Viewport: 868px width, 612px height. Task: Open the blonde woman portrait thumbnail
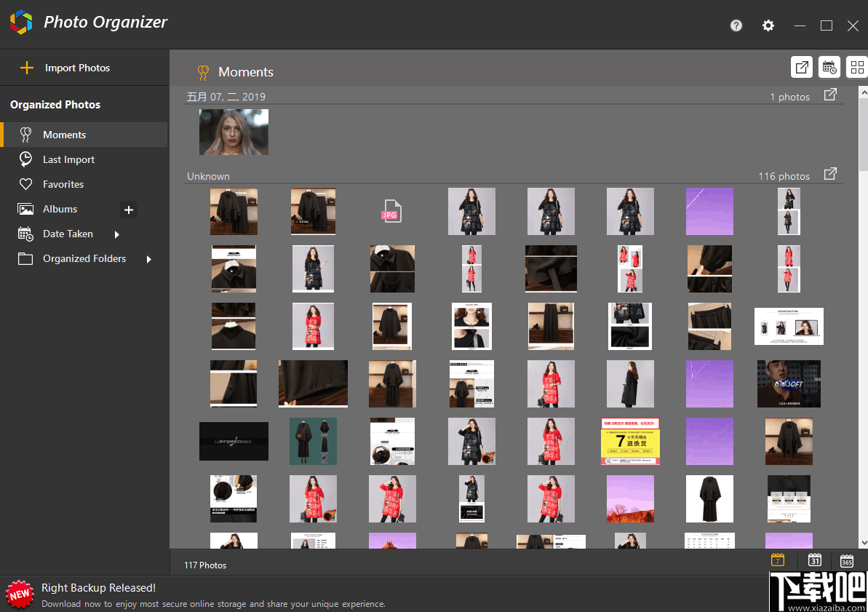[x=234, y=132]
